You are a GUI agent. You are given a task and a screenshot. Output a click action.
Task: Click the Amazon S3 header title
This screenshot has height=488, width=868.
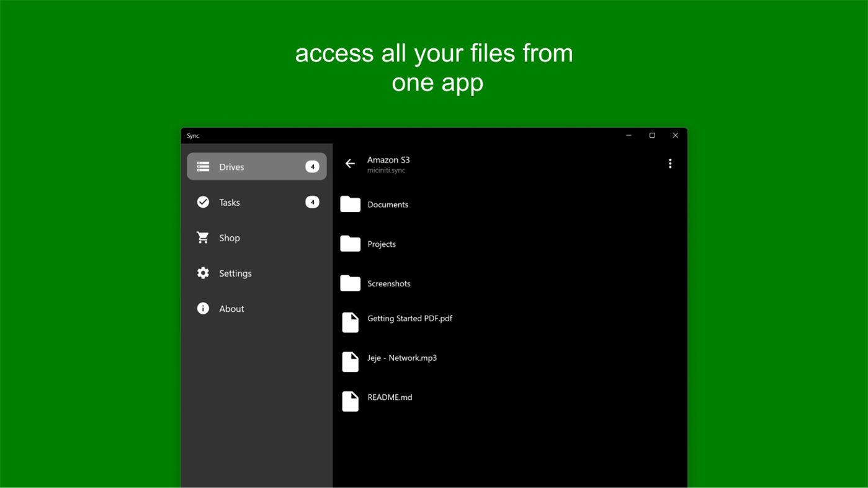click(x=388, y=159)
